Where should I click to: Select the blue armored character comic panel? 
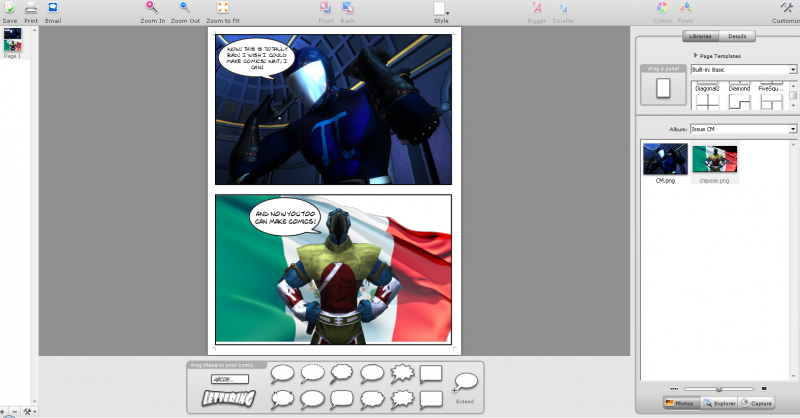[x=333, y=109]
